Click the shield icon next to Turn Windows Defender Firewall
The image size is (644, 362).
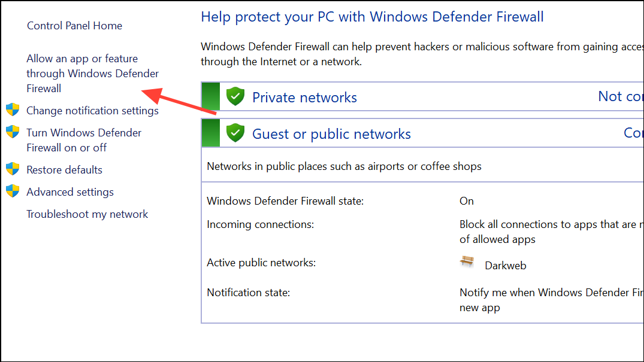click(x=13, y=132)
